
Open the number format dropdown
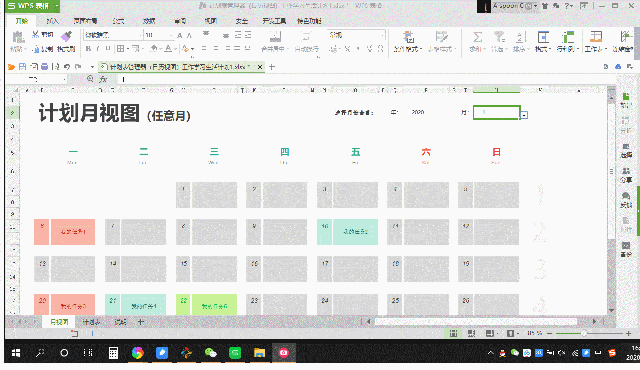coord(382,35)
